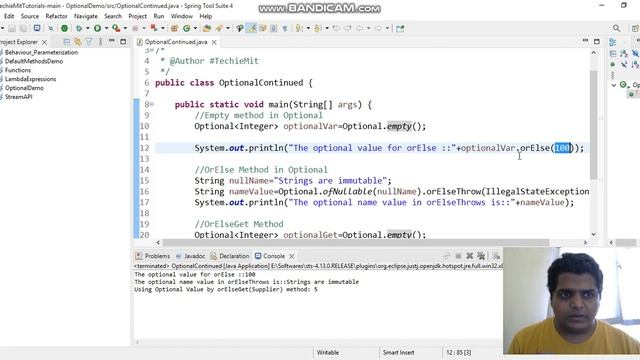Click the New Java Class icon
The width and height of the screenshot is (640, 360).
pyautogui.click(x=187, y=28)
